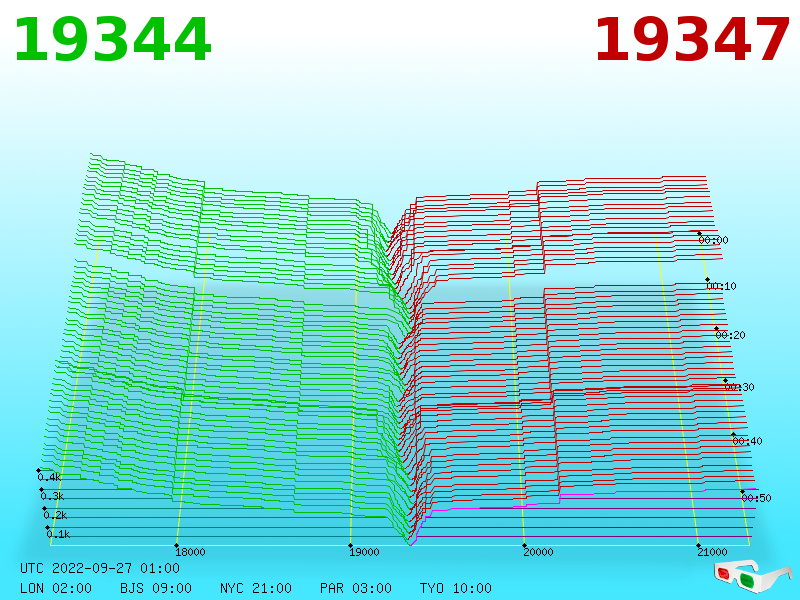
Task: Click the TYO 10:00 clock
Action: (x=456, y=588)
